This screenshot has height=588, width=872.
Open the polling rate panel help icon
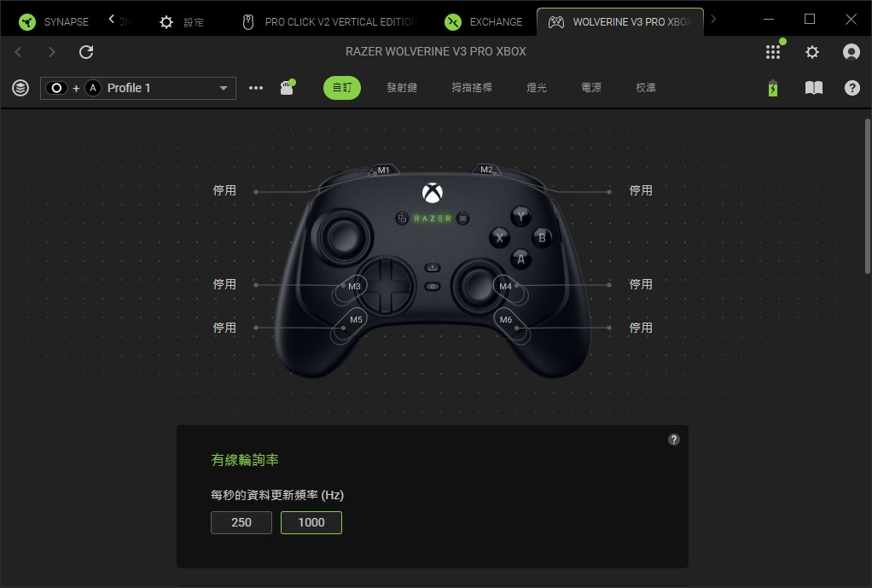(673, 440)
